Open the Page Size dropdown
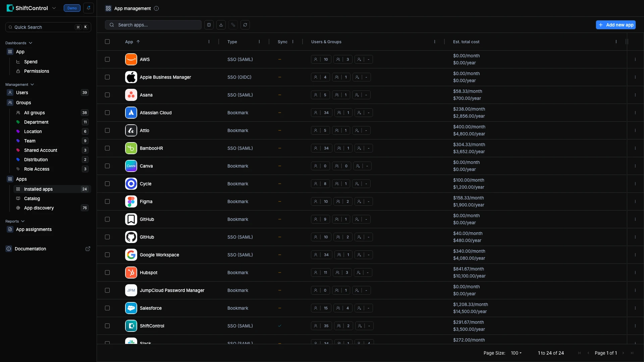Image resolution: width=644 pixels, height=362 pixels. (516, 353)
